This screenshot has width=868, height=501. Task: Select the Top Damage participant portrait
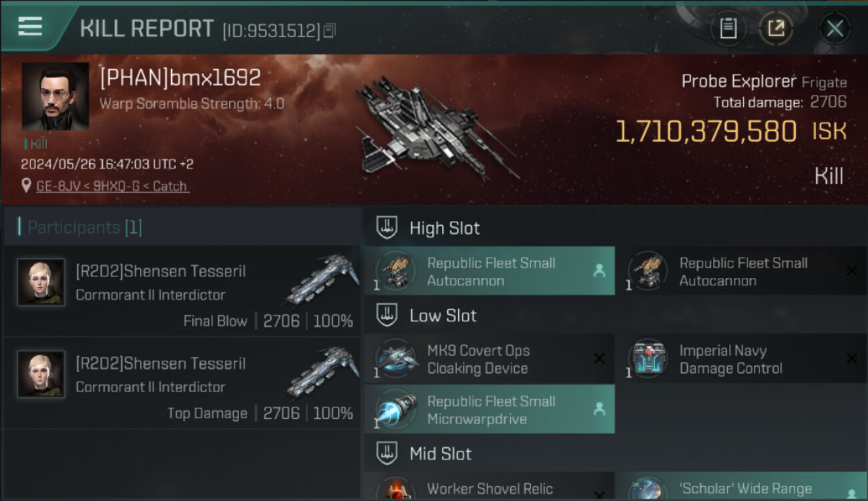(41, 375)
